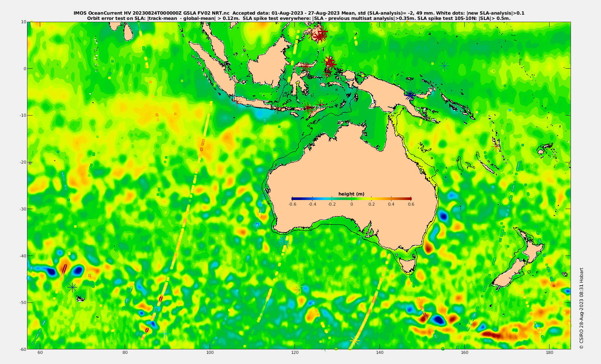
Task: Click the '-30' latitude axis label
Action: (23, 209)
